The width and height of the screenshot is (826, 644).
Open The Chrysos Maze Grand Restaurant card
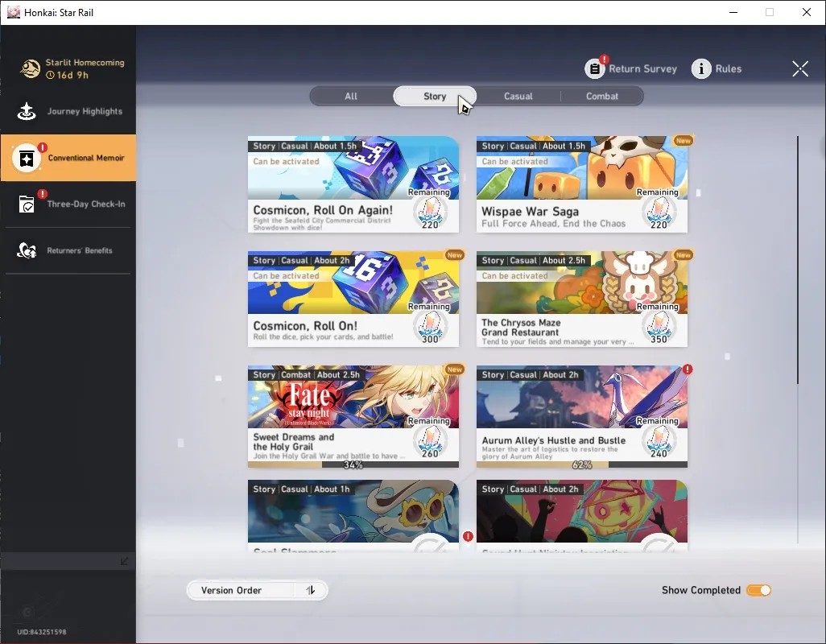(581, 299)
